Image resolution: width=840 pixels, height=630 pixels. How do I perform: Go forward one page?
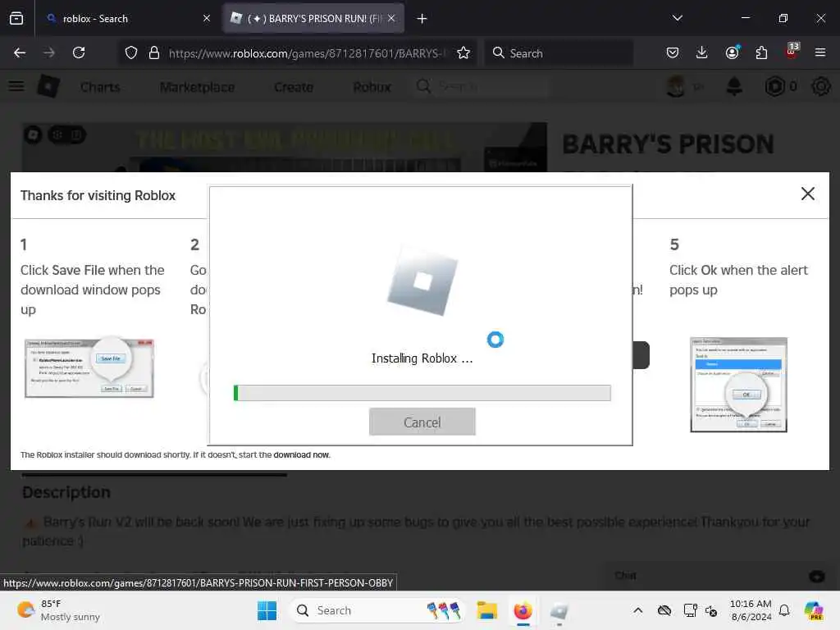pyautogui.click(x=49, y=52)
